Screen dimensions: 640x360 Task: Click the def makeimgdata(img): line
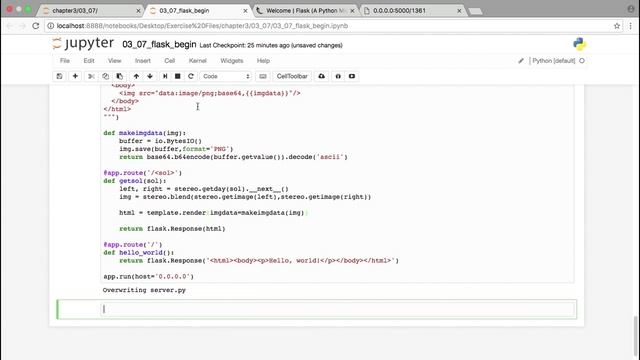click(x=144, y=133)
